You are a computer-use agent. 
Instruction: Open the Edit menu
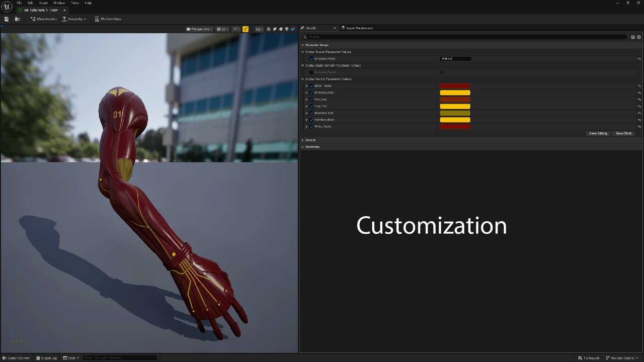[31, 3]
